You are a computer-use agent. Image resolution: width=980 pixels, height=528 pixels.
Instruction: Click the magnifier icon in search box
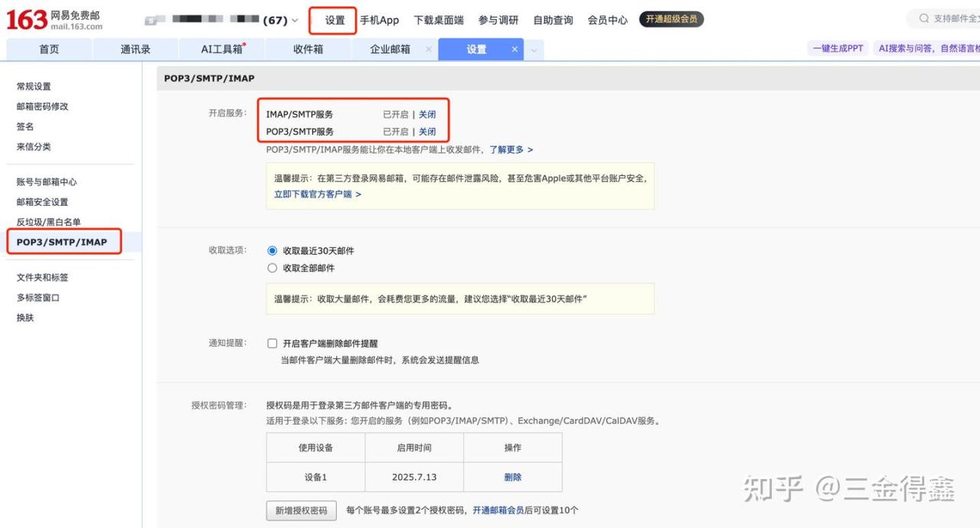pos(924,19)
